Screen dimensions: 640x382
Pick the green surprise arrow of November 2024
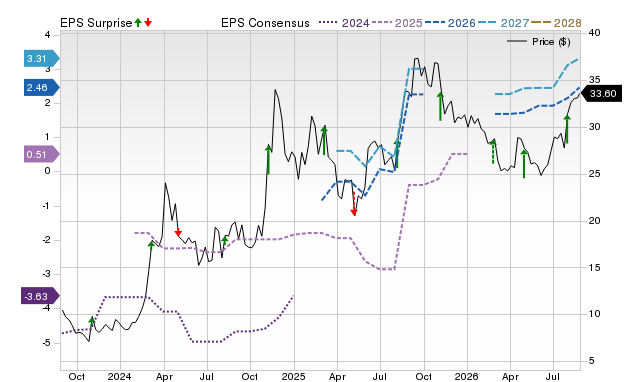pos(268,160)
